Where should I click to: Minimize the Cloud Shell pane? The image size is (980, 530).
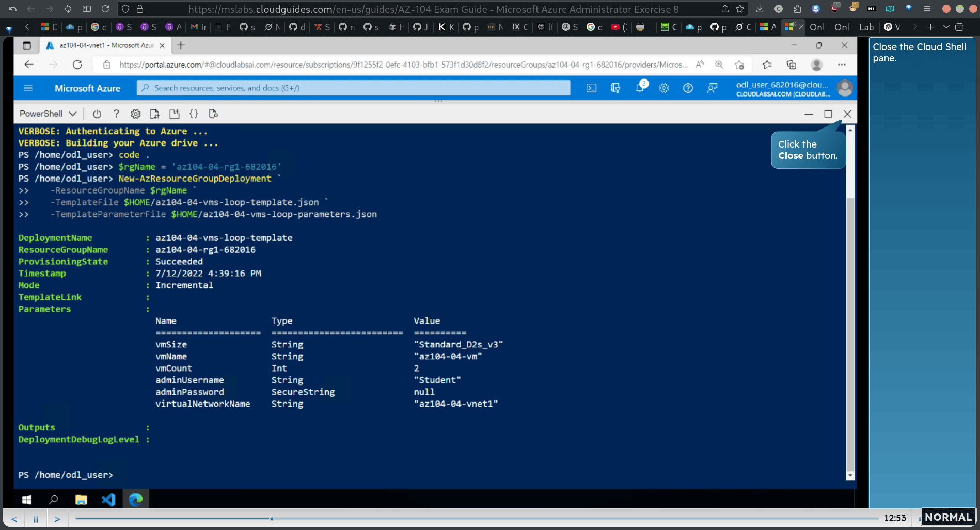809,114
